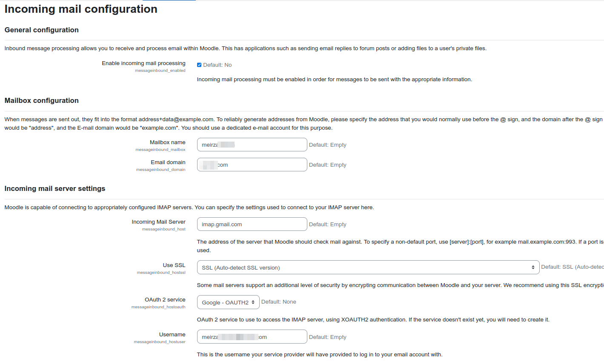Screen dimensions: 604x364
Task: Select the 'Incoming mail configuration' page heading
Action: [81, 9]
